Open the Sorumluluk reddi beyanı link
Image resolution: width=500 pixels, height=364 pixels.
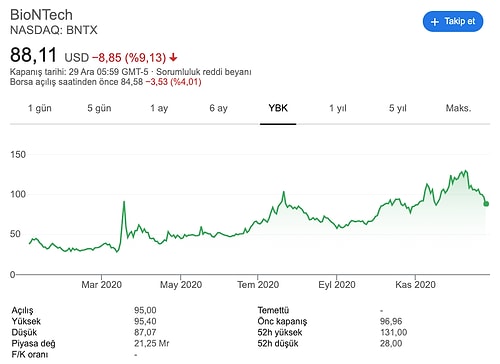click(204, 72)
